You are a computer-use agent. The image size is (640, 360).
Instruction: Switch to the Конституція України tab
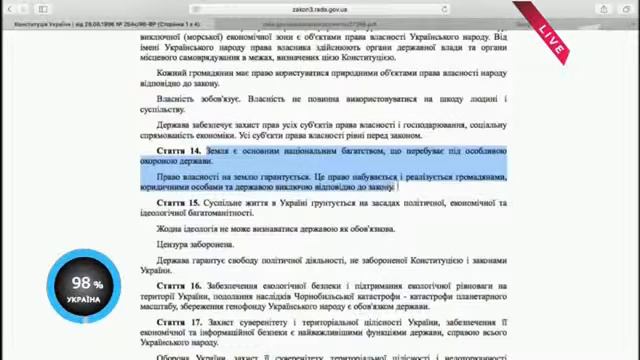pyautogui.click(x=107, y=24)
